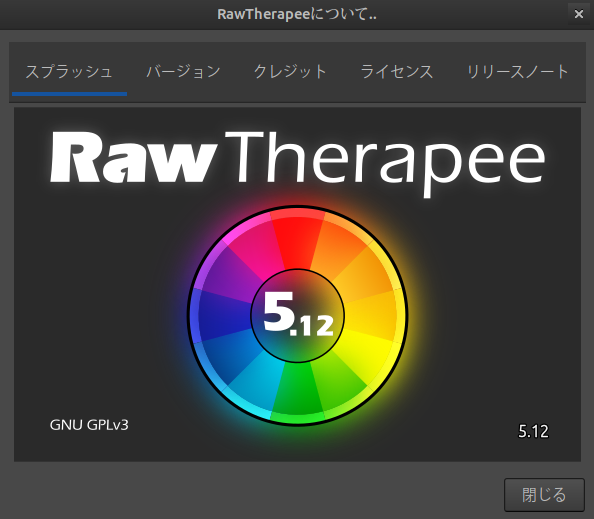Screen dimensions: 594x519
Task: Click the 閉じる button
Action: [x=544, y=495]
